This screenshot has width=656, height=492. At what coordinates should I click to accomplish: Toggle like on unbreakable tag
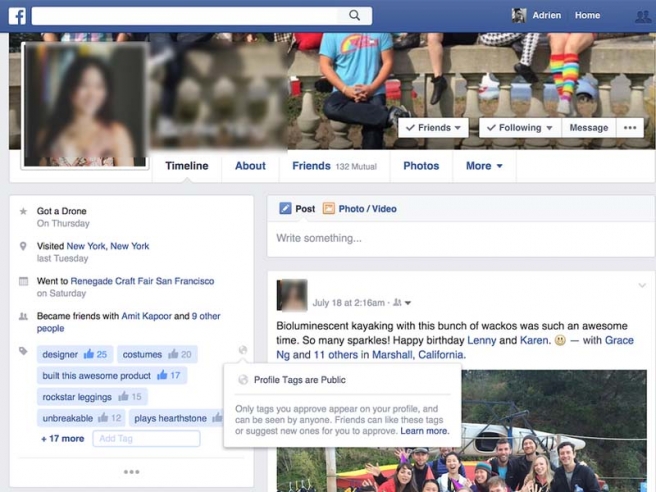pos(103,418)
